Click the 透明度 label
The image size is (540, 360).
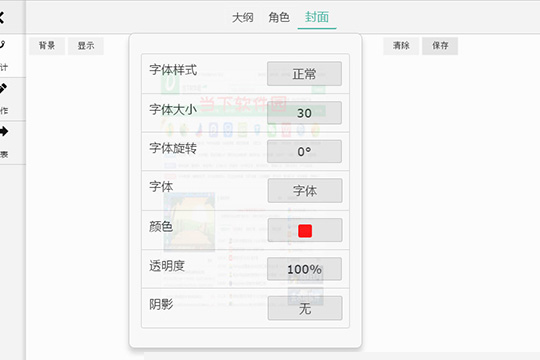[x=167, y=266]
